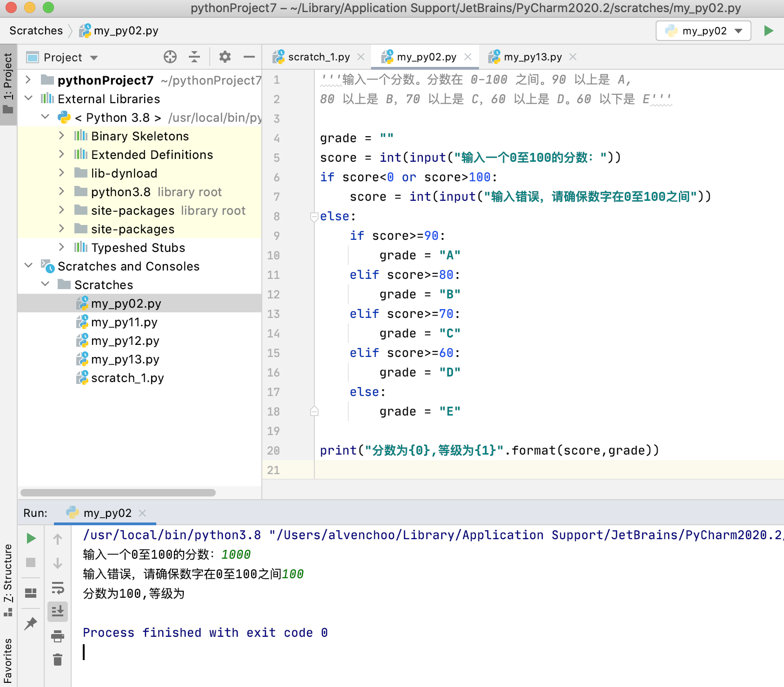The image size is (784, 687).
Task: Open the Favorites tool window tab
Action: 8,660
